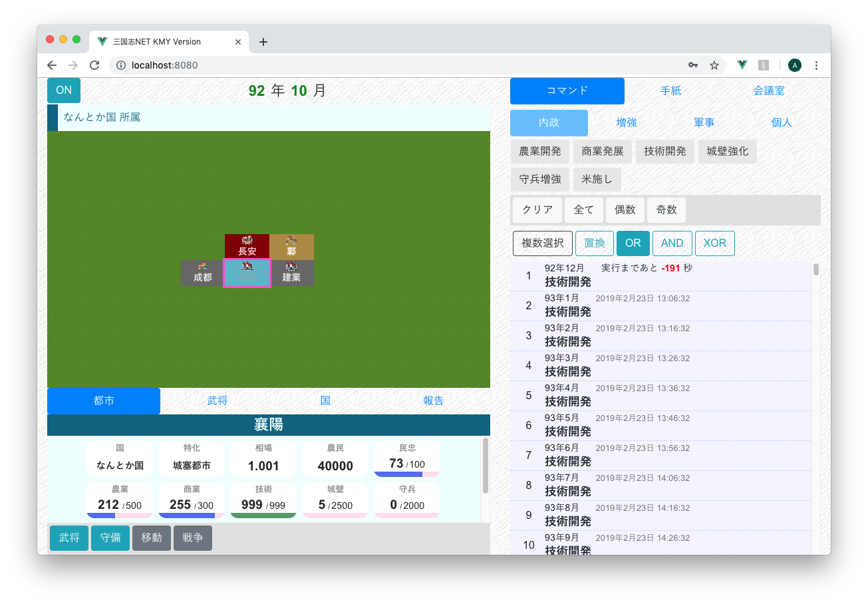
Task: Choose the 農業開発 command
Action: coord(540,152)
